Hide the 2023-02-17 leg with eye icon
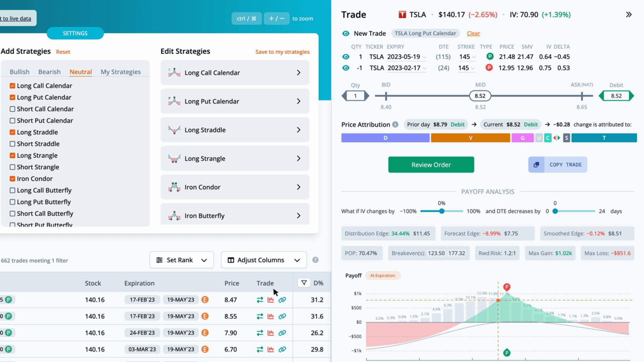This screenshot has width=644, height=362. [346, 68]
